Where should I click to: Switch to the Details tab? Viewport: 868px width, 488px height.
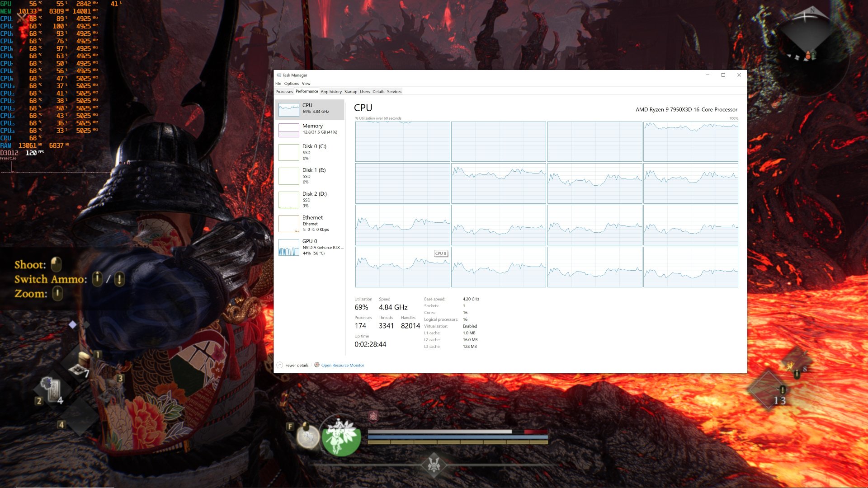coord(378,91)
